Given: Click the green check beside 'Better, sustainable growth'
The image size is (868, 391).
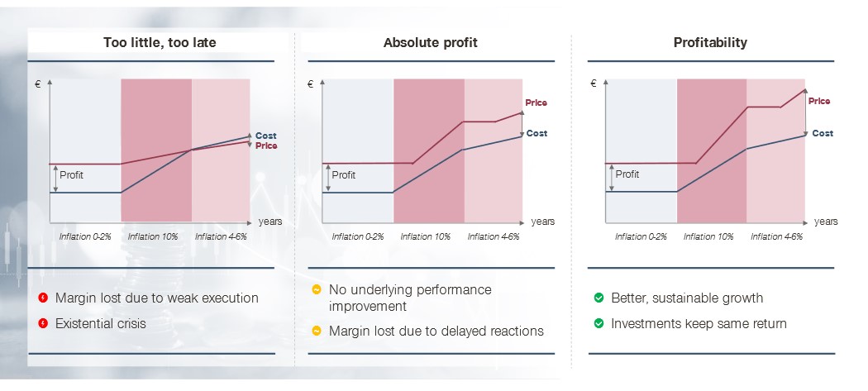Looking at the screenshot, I should (599, 298).
